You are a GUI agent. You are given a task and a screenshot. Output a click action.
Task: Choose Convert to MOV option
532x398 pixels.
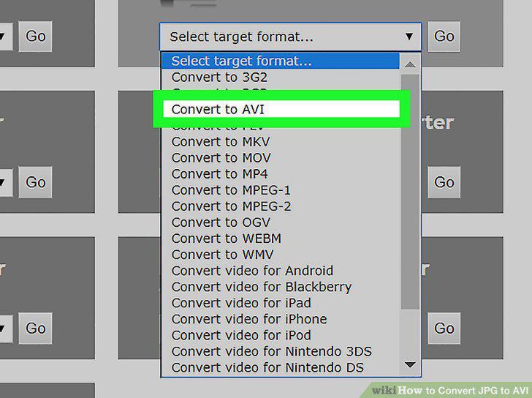pyautogui.click(x=281, y=157)
